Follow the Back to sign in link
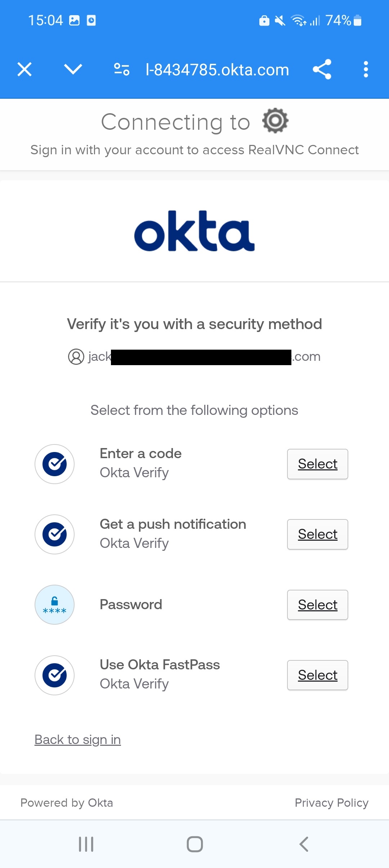 (78, 740)
